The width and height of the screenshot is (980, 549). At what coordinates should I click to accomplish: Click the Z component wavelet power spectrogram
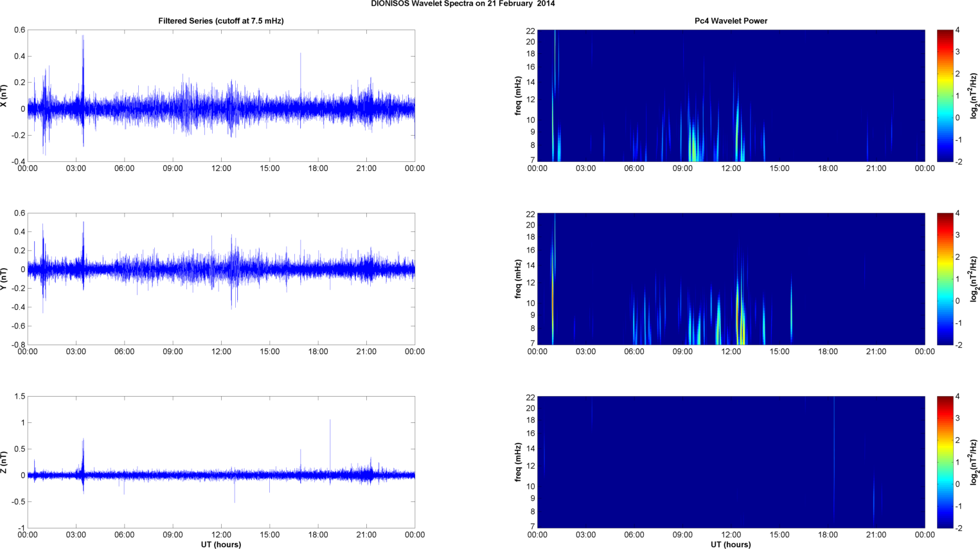coord(731,462)
